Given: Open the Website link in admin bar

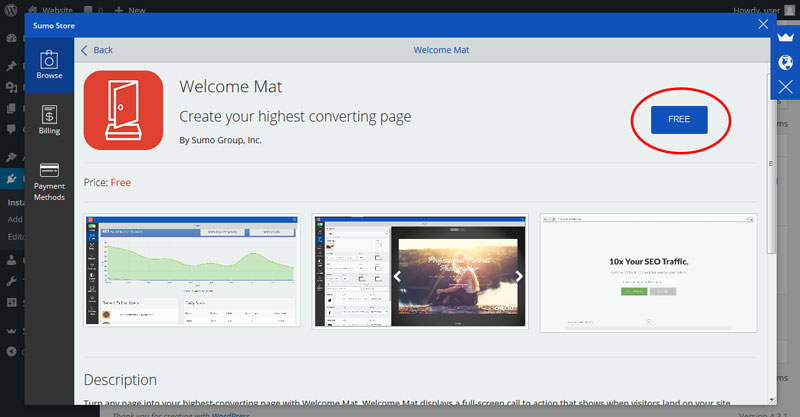Looking at the screenshot, I should (51, 10).
